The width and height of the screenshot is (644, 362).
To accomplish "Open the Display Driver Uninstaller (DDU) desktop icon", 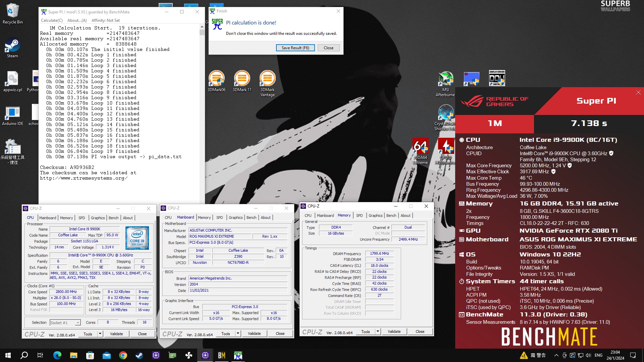I will pos(497,78).
